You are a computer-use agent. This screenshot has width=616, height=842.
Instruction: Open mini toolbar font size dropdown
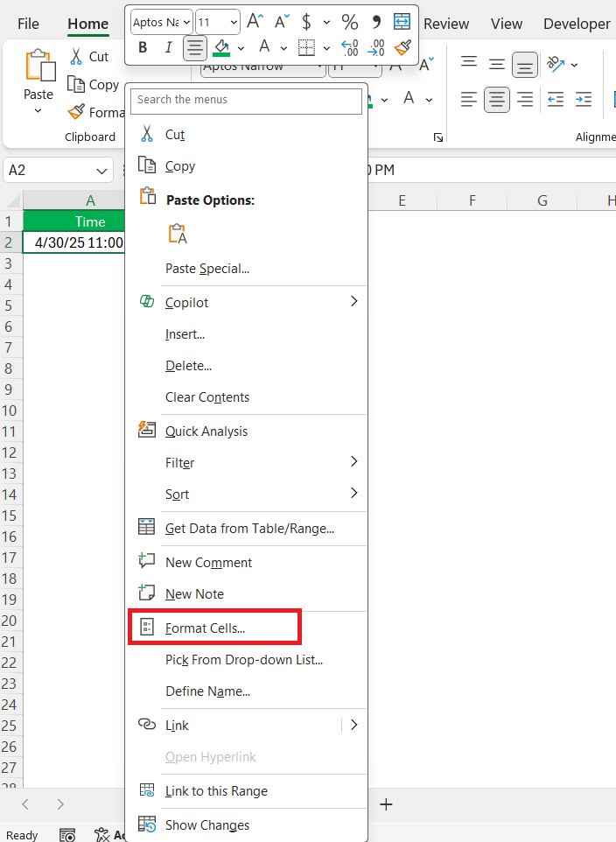point(234,23)
